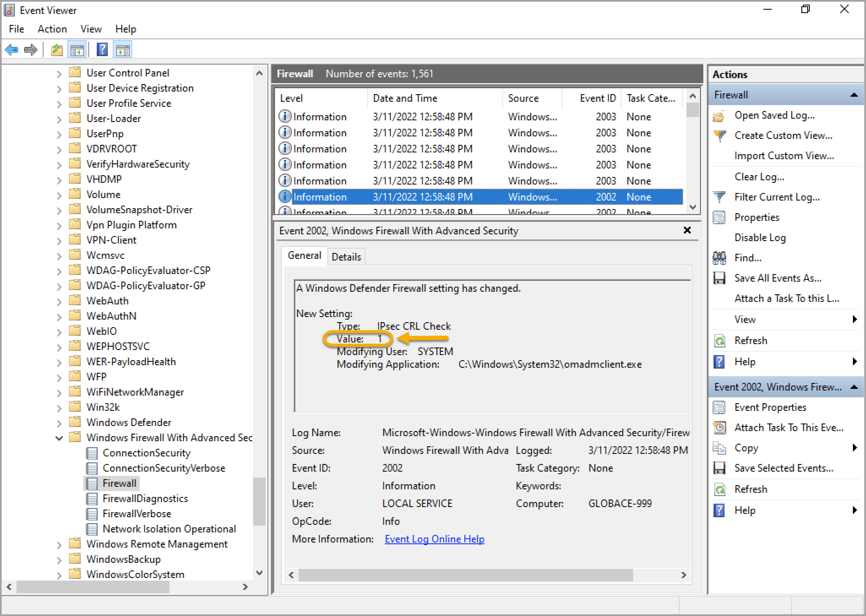Open the Event Log Online Help link
The width and height of the screenshot is (866, 616).
[x=434, y=539]
